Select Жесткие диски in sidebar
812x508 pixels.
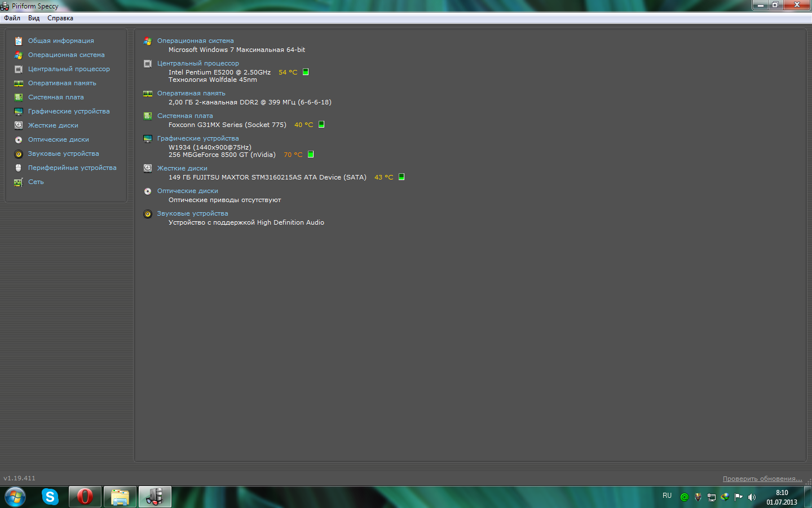pos(53,125)
